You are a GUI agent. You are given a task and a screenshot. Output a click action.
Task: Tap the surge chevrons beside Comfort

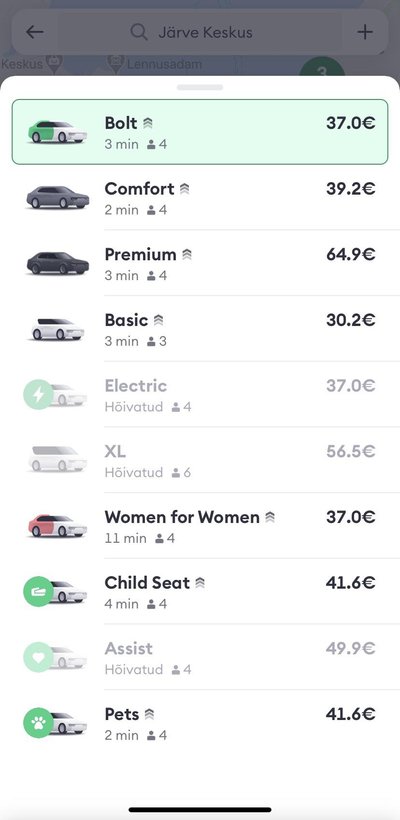coord(185,189)
